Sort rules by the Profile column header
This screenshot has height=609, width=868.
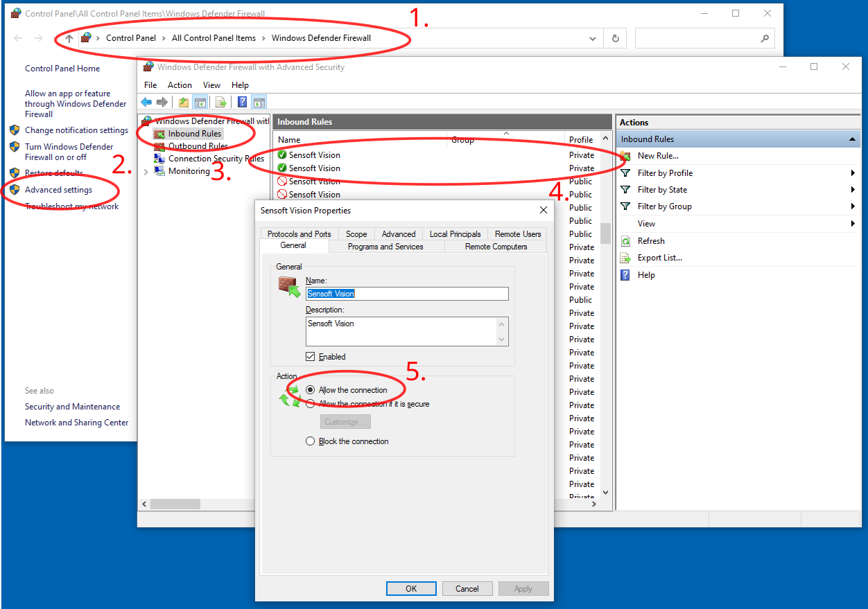tap(581, 140)
